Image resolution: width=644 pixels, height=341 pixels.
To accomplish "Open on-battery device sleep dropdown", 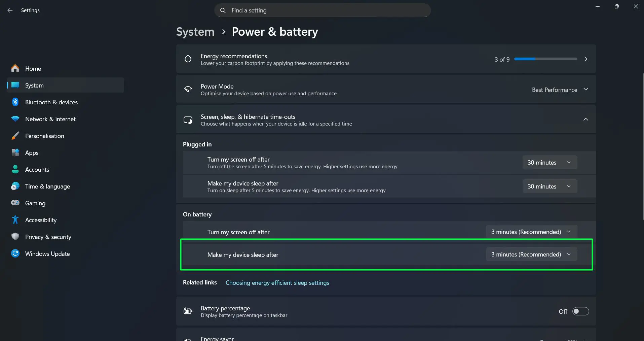I will pos(531,254).
